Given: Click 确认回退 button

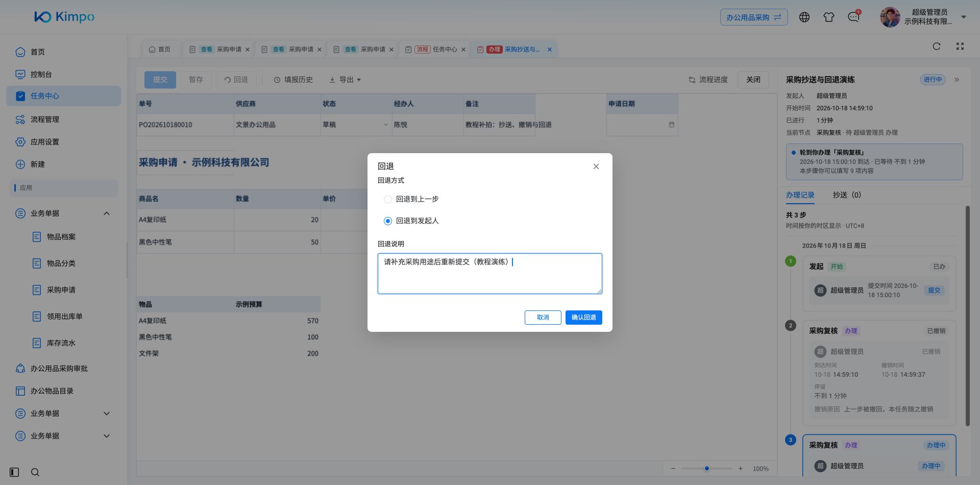Looking at the screenshot, I should pyautogui.click(x=584, y=318).
